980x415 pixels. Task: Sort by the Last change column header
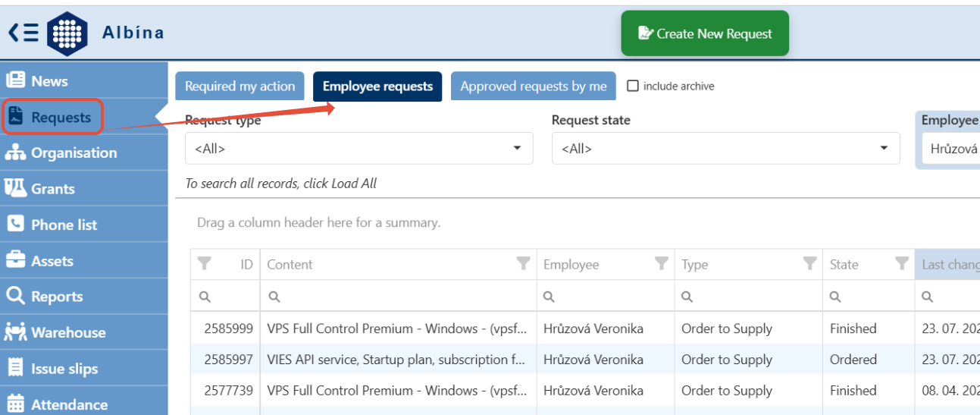click(x=950, y=265)
